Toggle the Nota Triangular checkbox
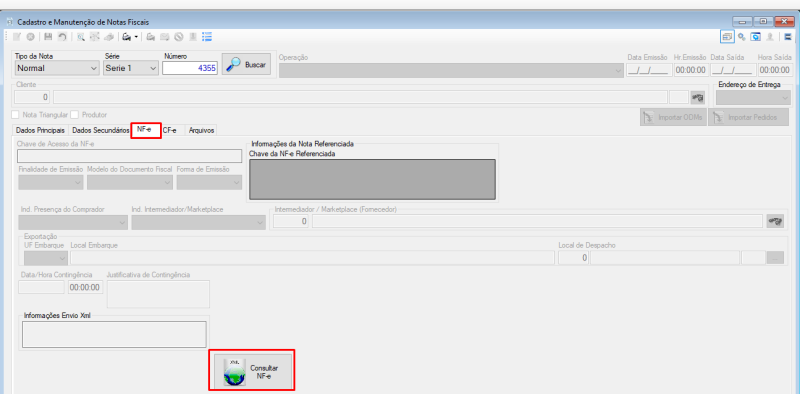 [15, 115]
